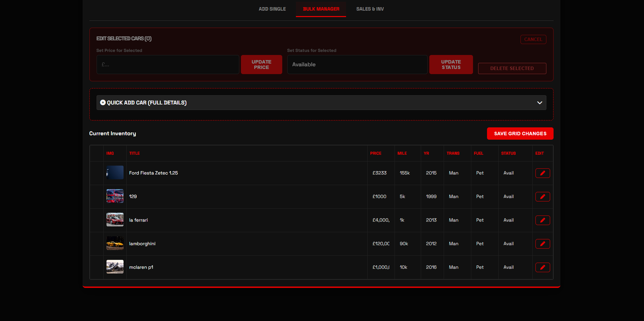Viewport: 644px width, 321px height.
Task: Focus the Set Price for Selected field
Action: (x=168, y=64)
